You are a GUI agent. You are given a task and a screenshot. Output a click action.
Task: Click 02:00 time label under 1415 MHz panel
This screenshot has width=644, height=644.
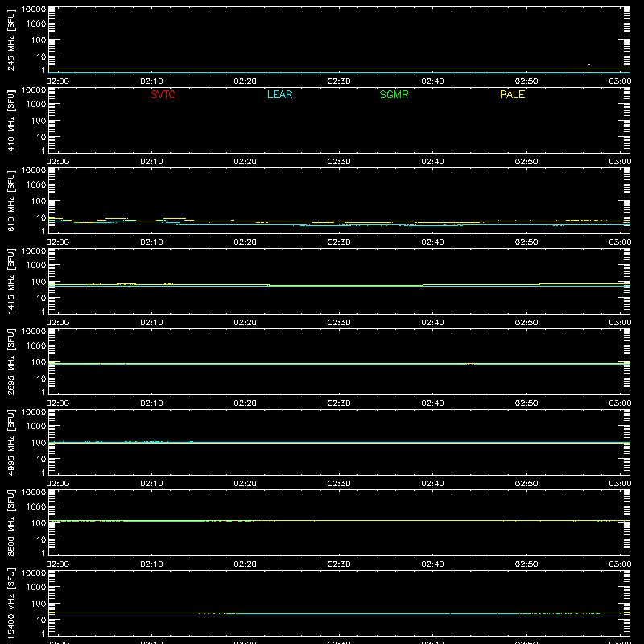[58, 323]
